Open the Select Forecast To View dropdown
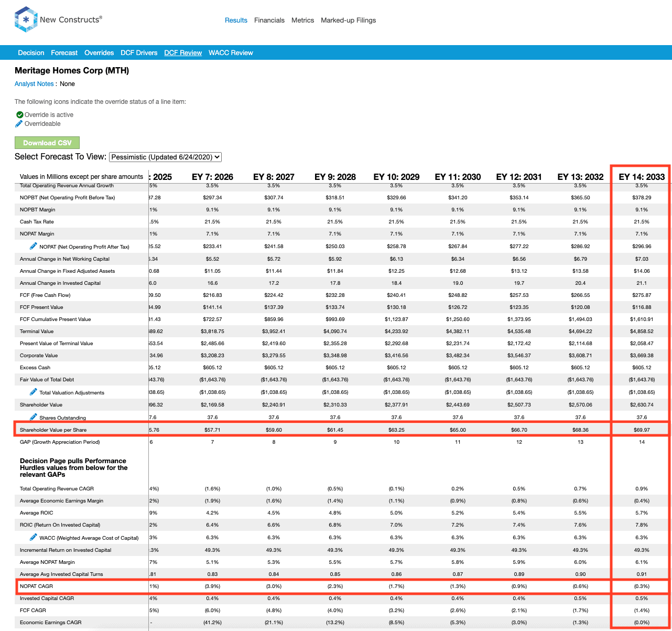672x631 pixels. pos(166,157)
